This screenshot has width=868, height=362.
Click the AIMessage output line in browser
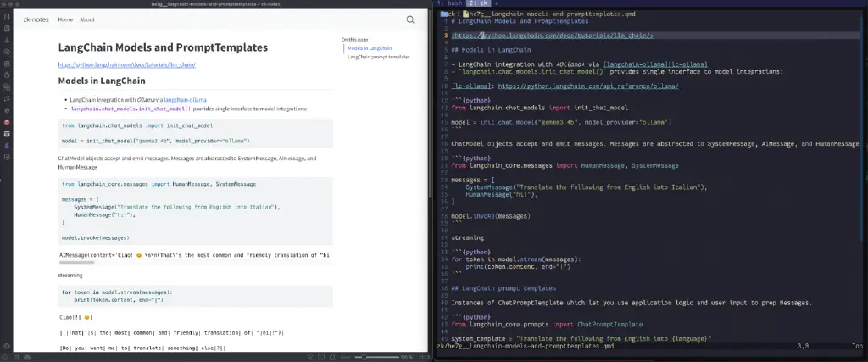point(196,255)
